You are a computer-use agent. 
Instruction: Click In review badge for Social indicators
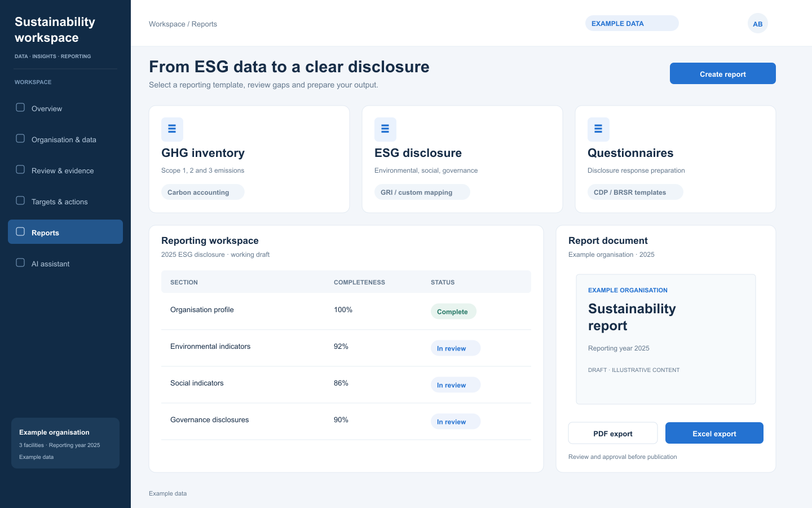[456, 385]
